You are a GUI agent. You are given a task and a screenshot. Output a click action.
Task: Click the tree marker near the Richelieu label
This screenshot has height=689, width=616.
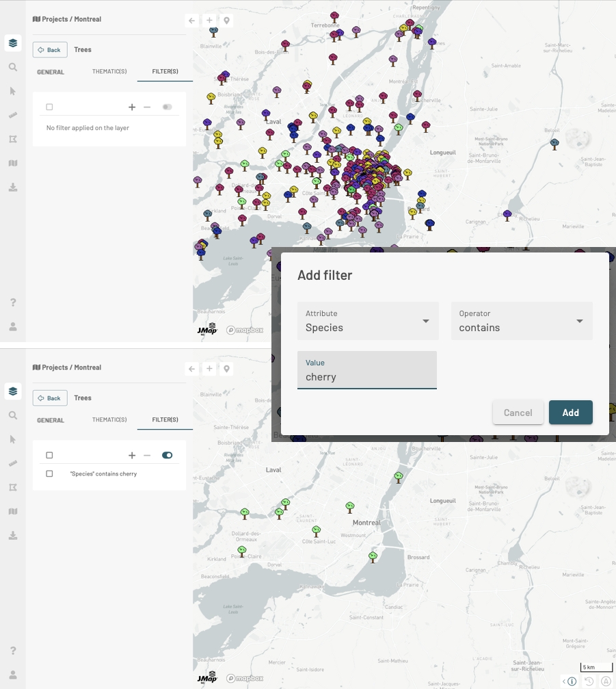507,215
